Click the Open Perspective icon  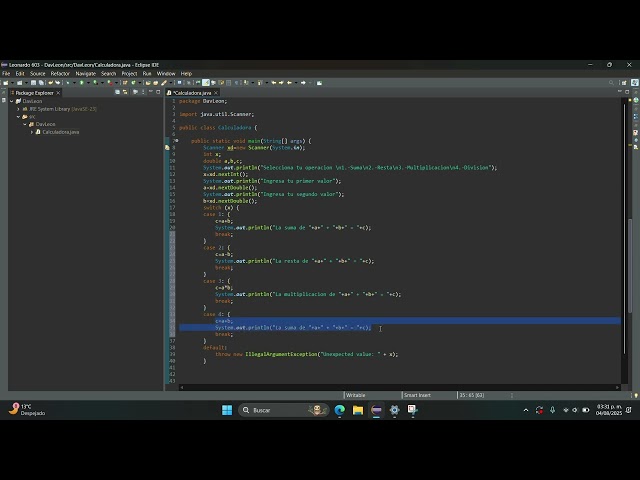click(x=624, y=83)
